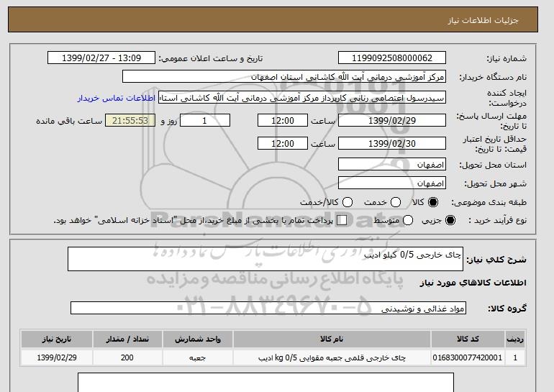Click the نام دستگاه خریدار field
This screenshot has width=554, height=392.
[x=284, y=77]
